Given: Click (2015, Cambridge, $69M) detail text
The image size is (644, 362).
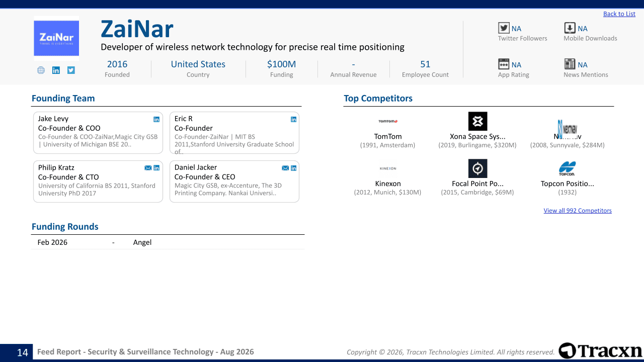Looking at the screenshot, I should 478,193.
